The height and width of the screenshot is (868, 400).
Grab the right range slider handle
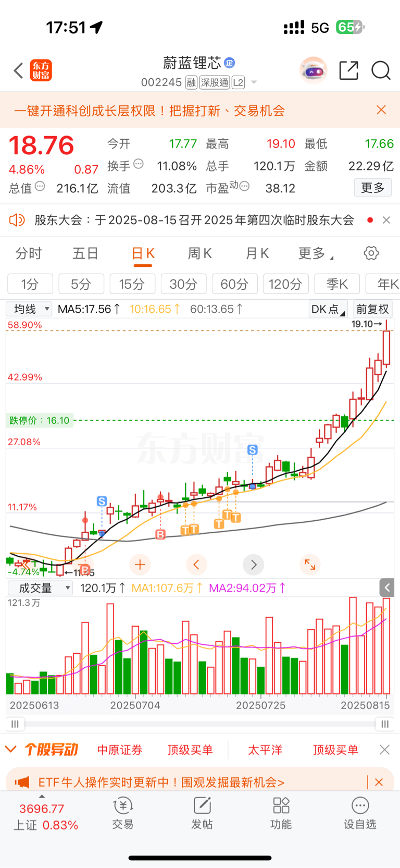point(384,724)
